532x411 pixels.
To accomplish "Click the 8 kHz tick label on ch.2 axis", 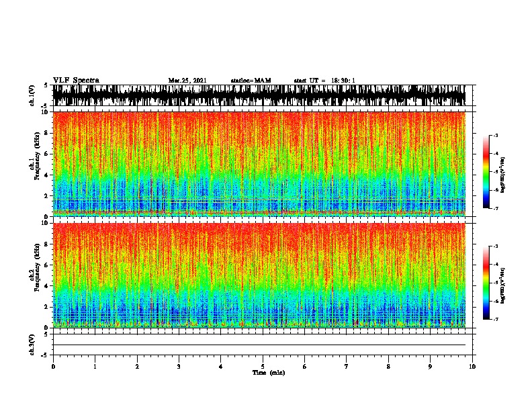I will (47, 244).
